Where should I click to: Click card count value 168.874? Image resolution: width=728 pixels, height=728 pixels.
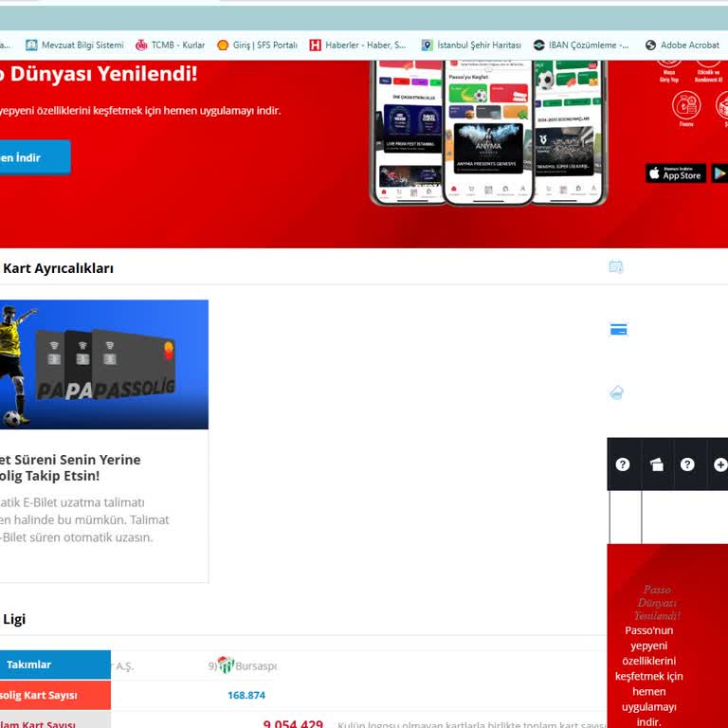pos(246,695)
